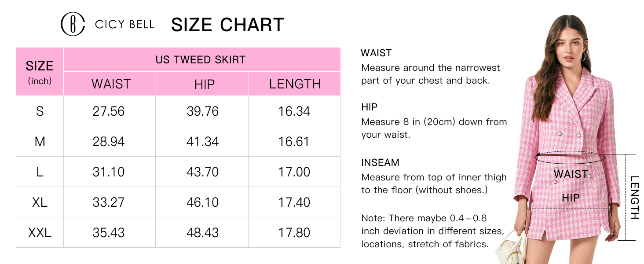Click the HIP label on the model's skirt
Image resolution: width=644 pixels, height=264 pixels.
click(571, 198)
